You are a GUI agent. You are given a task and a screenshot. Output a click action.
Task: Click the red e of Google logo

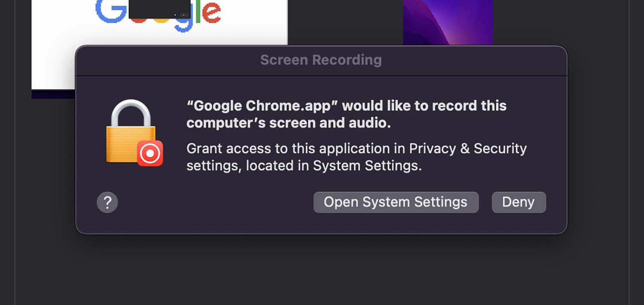pyautogui.click(x=211, y=13)
